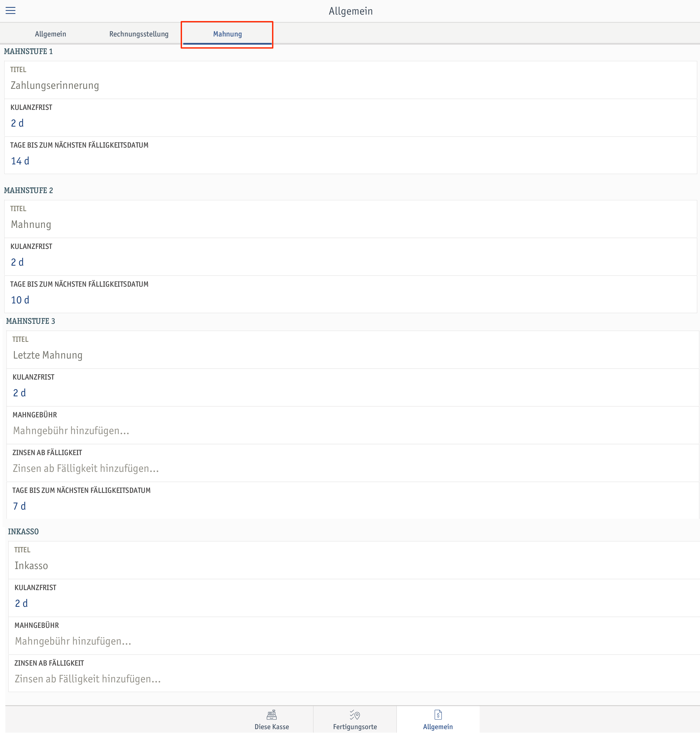
Task: Change Mahnstufe 3 next due date 7 d
Action: coord(353,500)
